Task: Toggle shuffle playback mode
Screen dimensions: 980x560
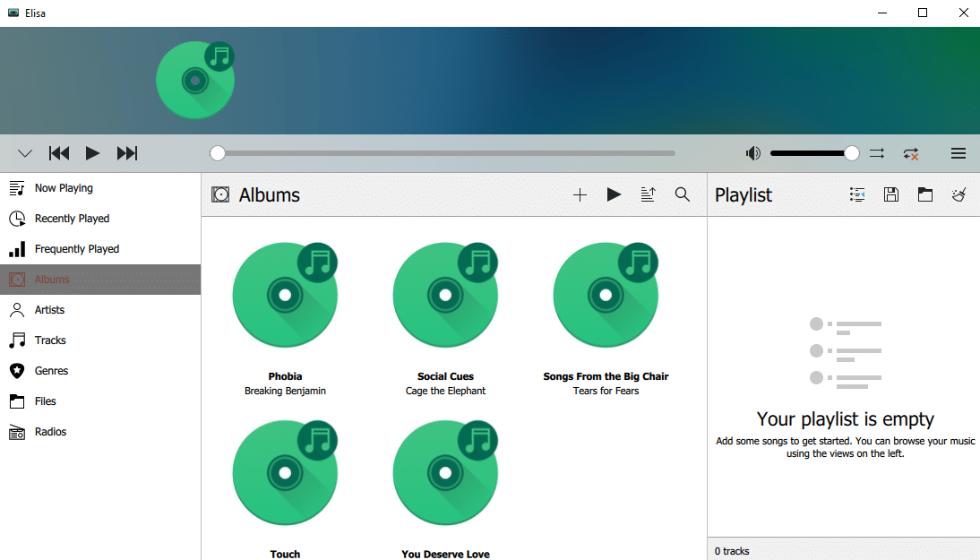Action: tap(877, 153)
